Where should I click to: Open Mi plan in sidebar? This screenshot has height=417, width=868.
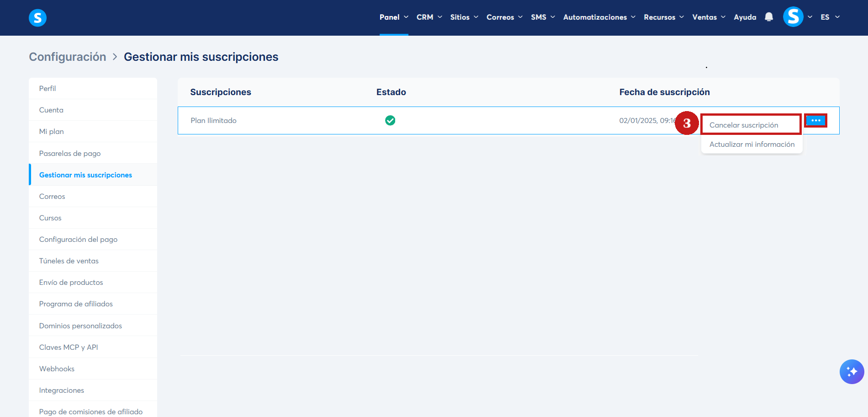93,132
